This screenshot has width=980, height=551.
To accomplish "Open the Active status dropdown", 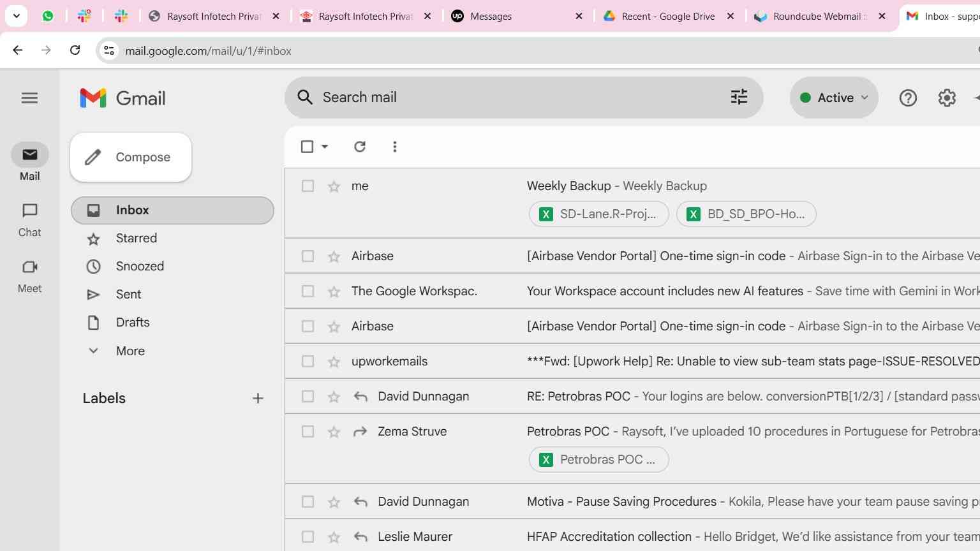I will pyautogui.click(x=834, y=98).
